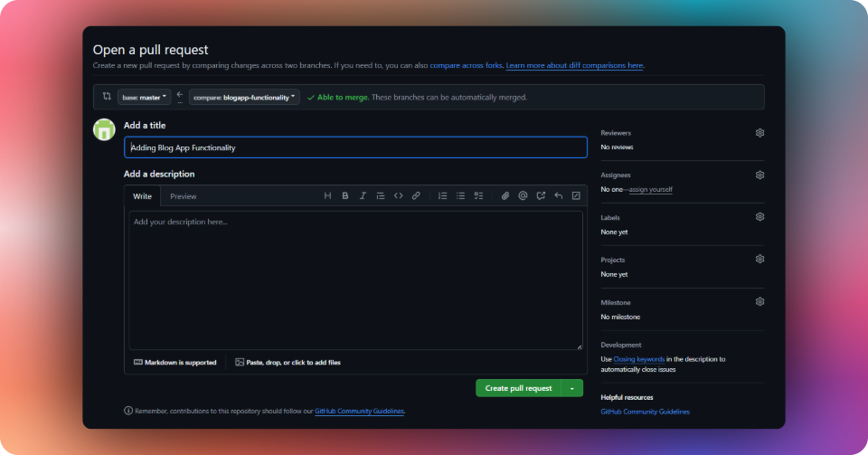
Task: Open Projects settings gear
Action: [x=760, y=259]
